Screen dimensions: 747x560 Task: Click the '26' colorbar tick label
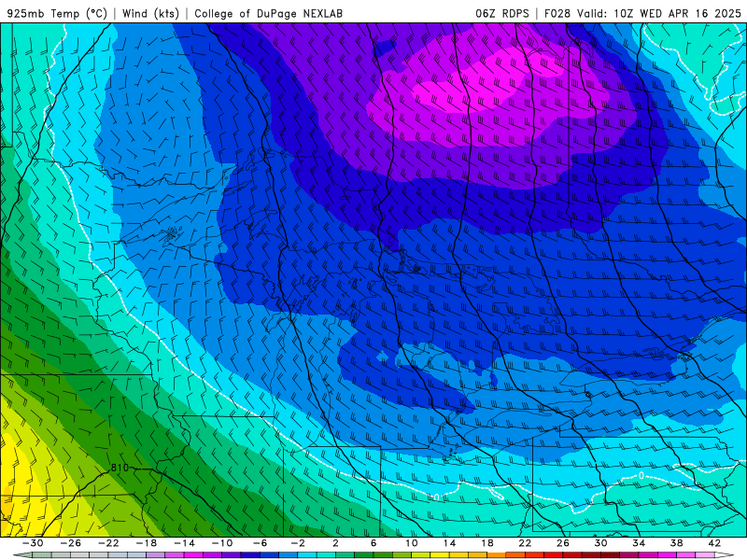coord(563,543)
